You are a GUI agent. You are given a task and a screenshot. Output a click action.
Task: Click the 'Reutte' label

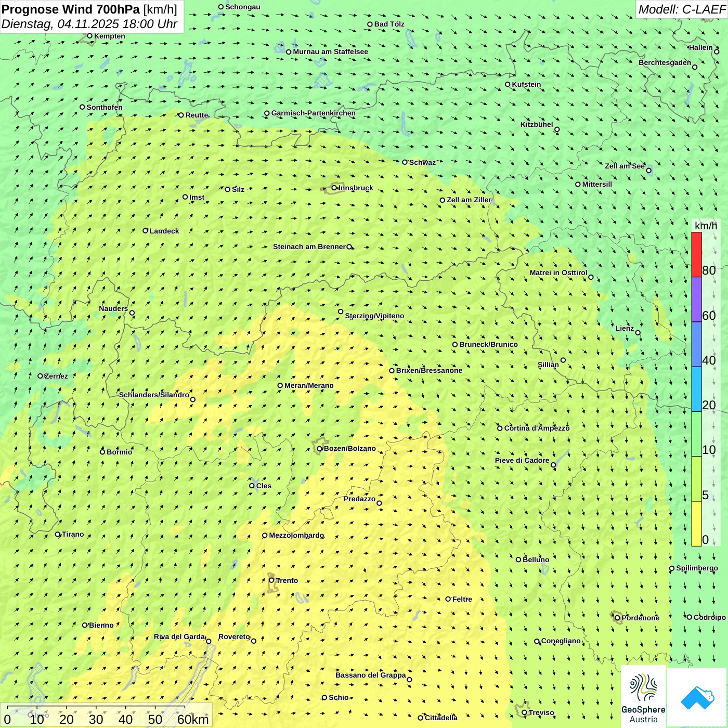point(197,115)
